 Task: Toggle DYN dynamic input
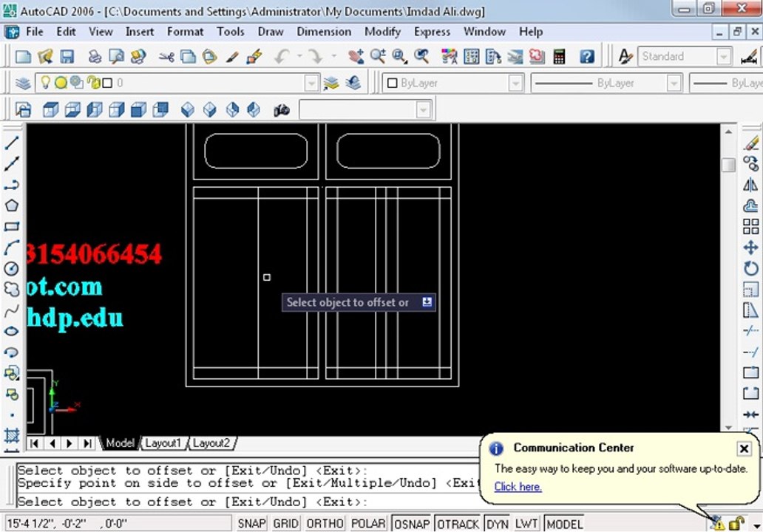pyautogui.click(x=498, y=524)
